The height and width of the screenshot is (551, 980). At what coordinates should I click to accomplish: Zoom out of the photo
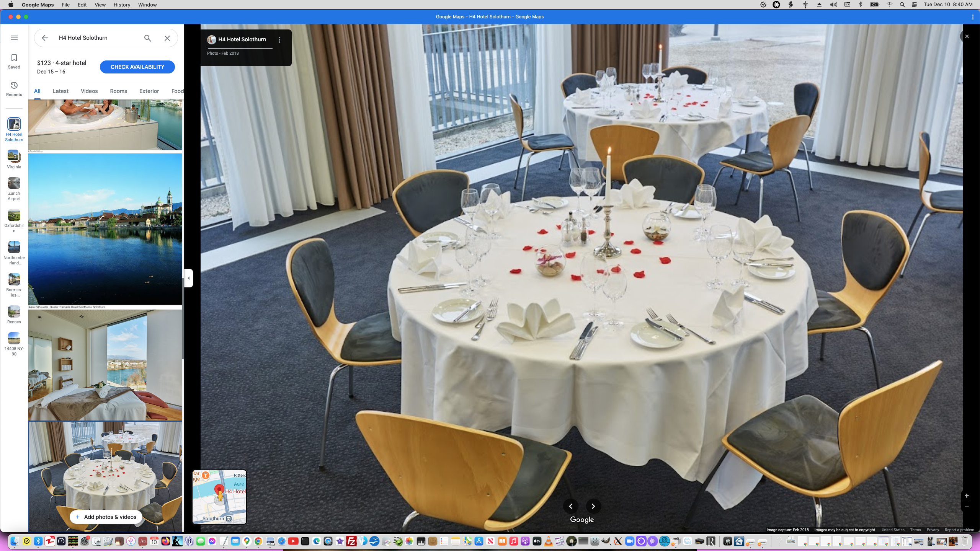pos(967,507)
